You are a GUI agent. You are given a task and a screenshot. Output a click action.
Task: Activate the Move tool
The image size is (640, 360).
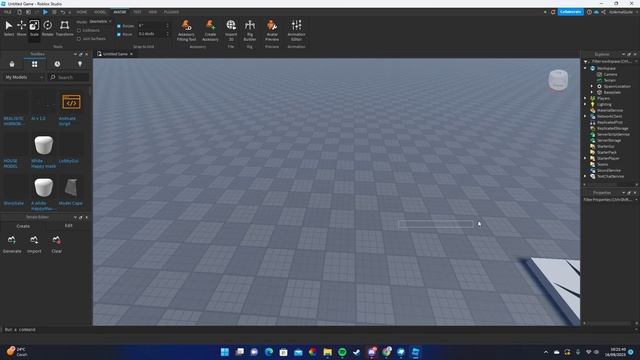pos(21,28)
